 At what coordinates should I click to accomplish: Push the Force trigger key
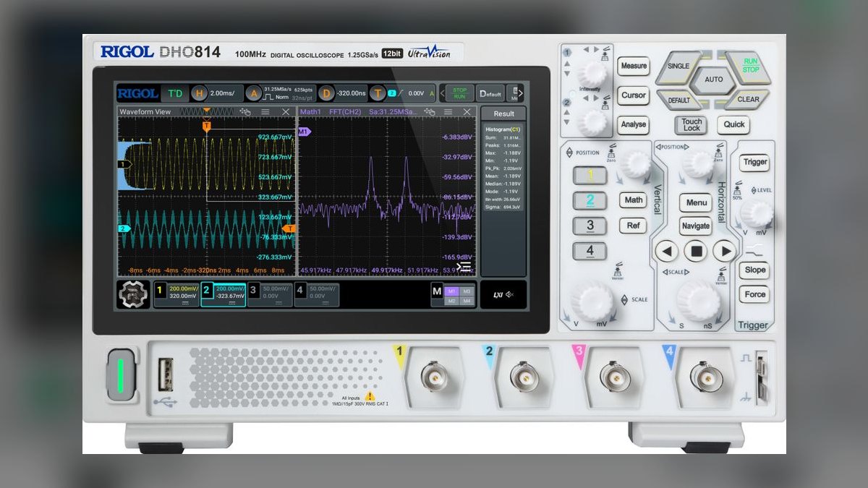click(754, 294)
